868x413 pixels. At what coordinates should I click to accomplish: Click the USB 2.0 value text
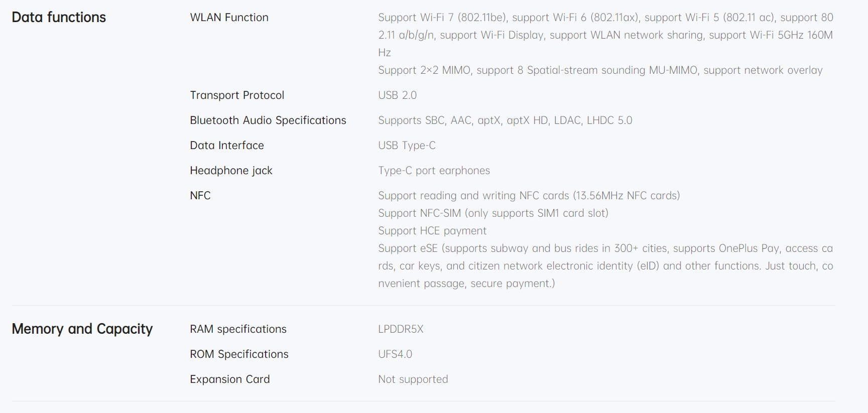pos(398,95)
